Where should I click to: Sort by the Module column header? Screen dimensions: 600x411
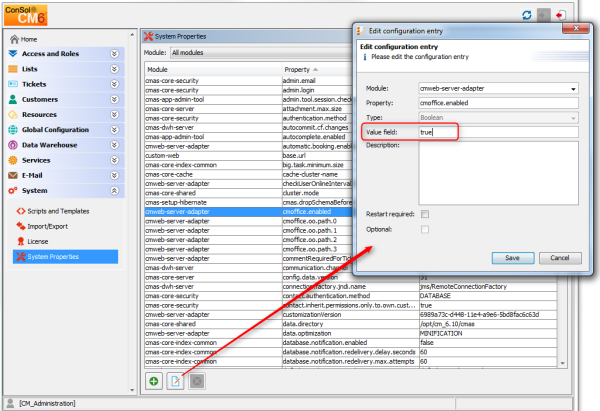[213, 70]
